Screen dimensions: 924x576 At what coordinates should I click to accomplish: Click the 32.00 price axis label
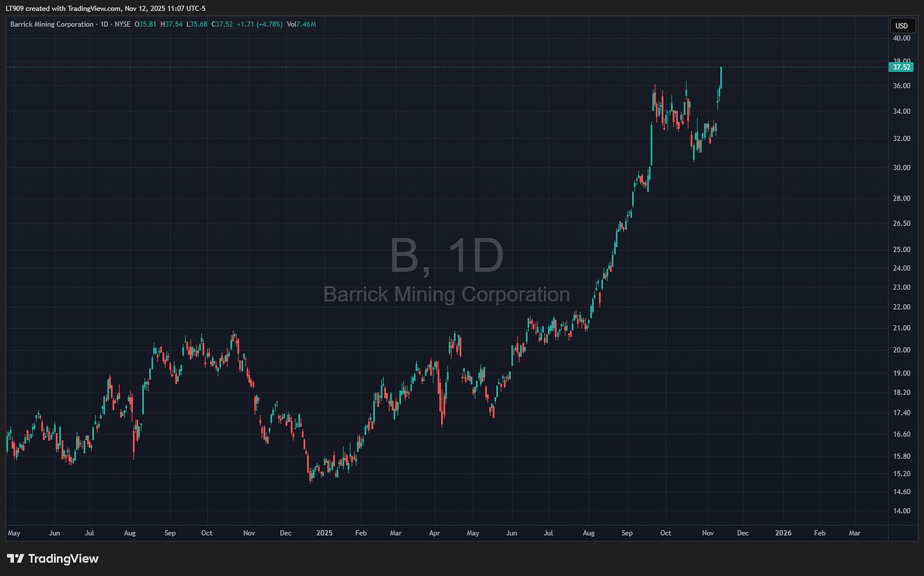(x=902, y=138)
